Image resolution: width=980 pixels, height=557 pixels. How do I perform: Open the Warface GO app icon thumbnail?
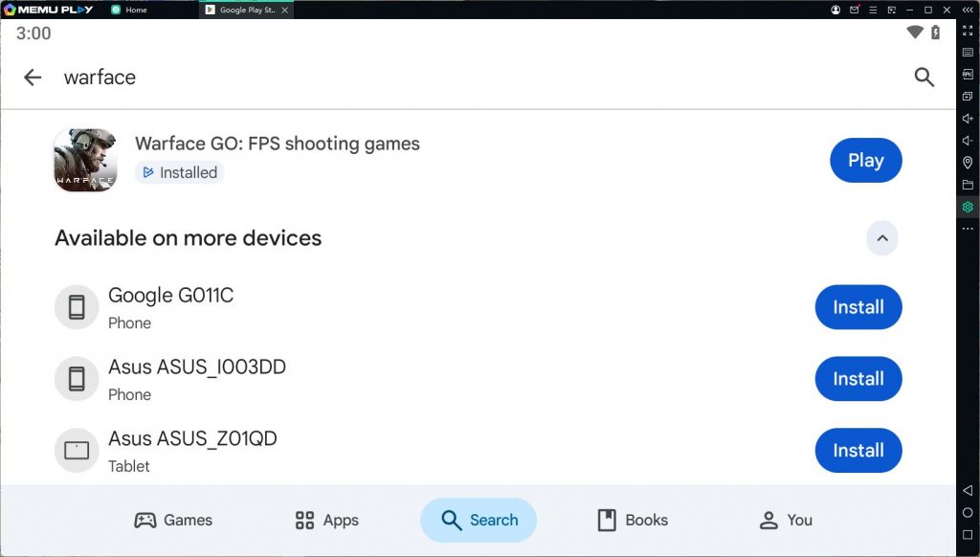click(x=85, y=161)
